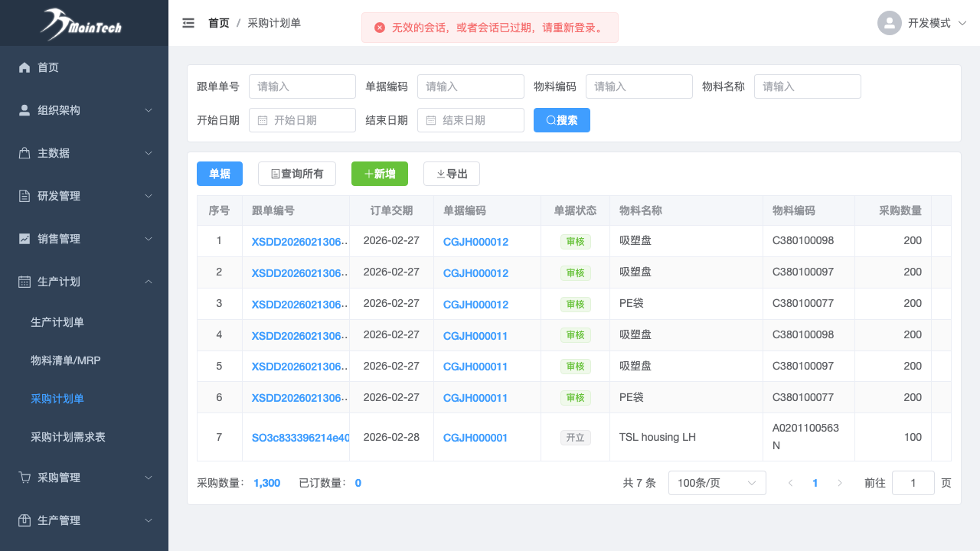Click the calendar icon in 结束日期 field
980x551 pixels.
pos(431,120)
